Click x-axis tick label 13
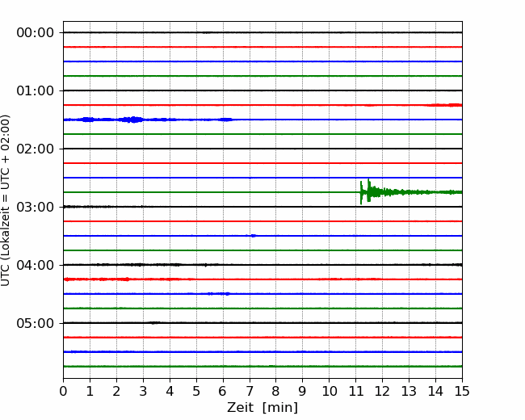 coord(409,391)
